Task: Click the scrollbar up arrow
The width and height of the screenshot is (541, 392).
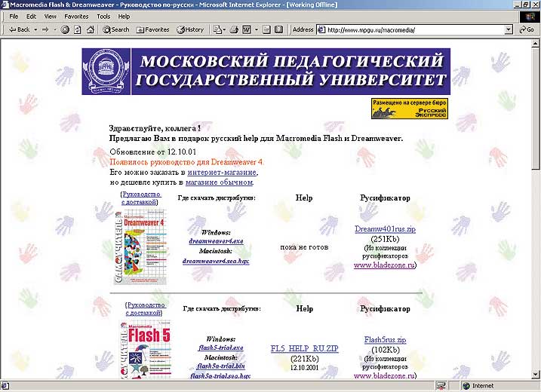Action: tap(536, 44)
